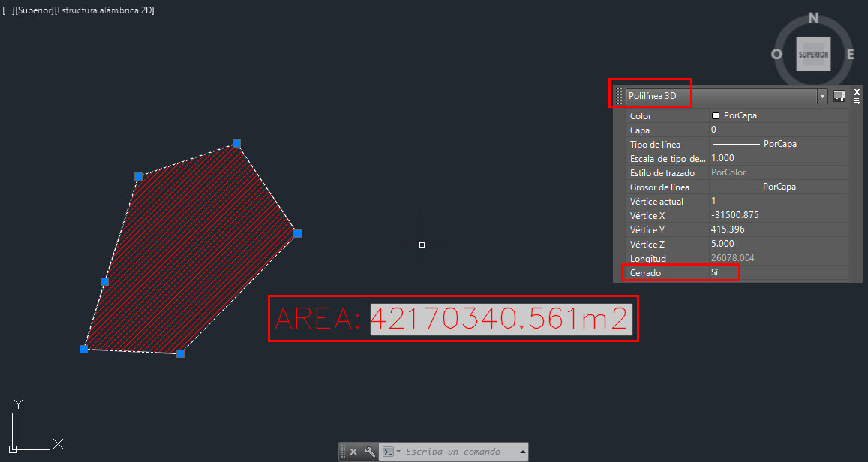Close the Properties palette with its X button

[x=857, y=92]
